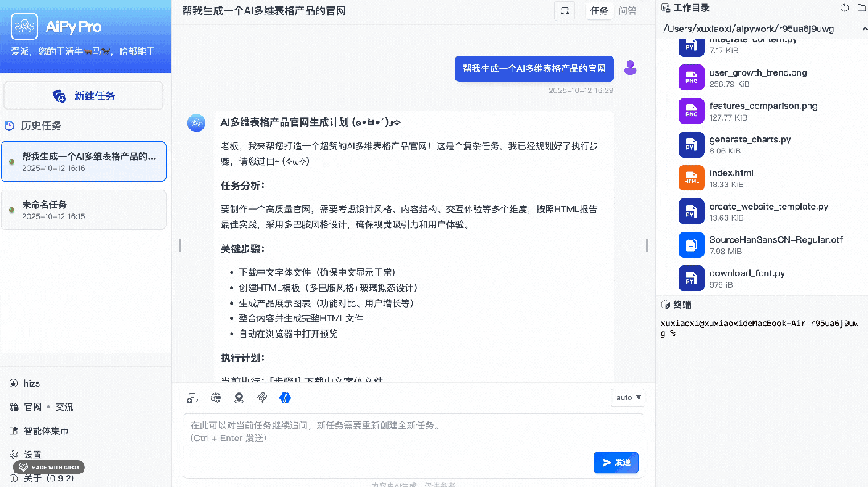The width and height of the screenshot is (868, 487).
Task: Click the wrench model icon in input toolbar
Action: [192, 397]
